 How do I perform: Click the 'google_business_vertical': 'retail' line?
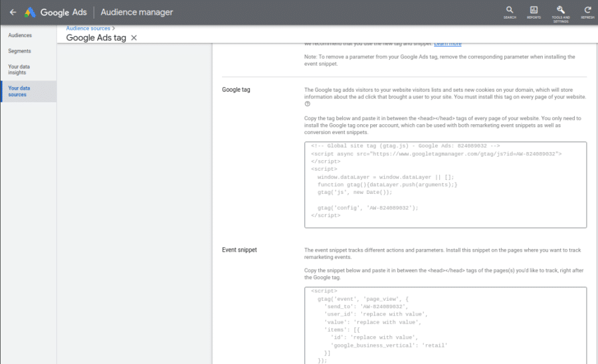(x=389, y=345)
